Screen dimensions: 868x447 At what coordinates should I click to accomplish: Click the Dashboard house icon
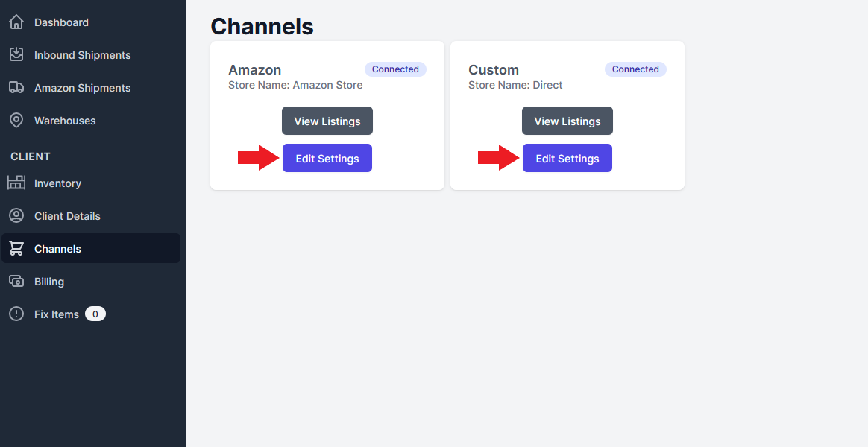(x=16, y=22)
